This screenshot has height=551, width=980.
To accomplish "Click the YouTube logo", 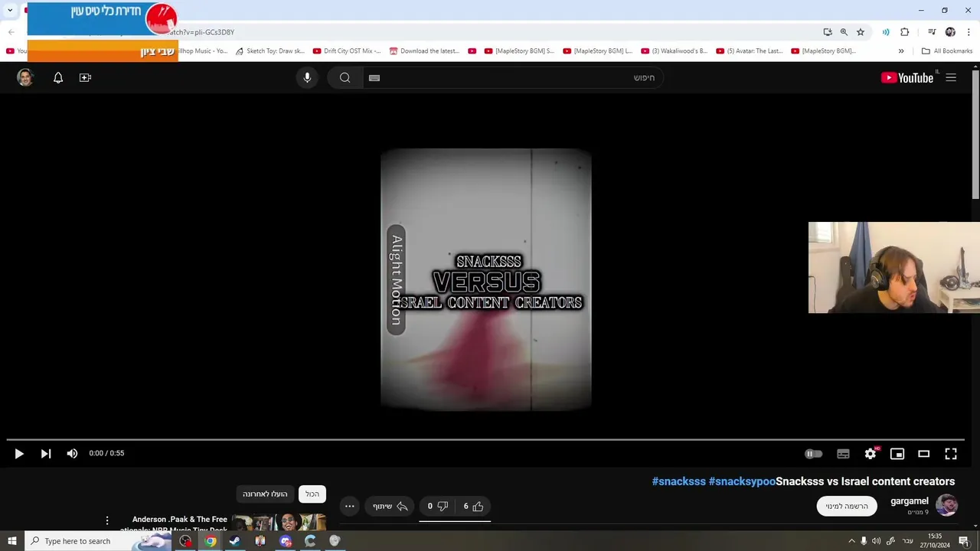I will (907, 77).
